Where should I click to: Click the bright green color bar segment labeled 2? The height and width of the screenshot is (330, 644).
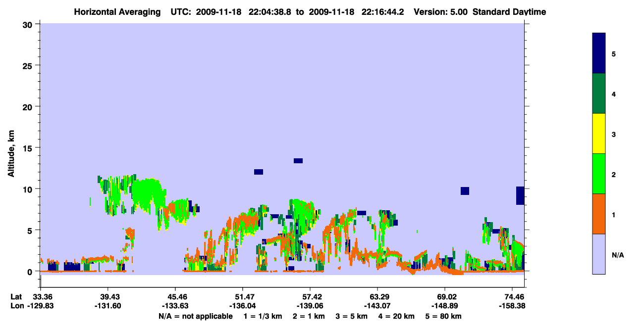coord(599,174)
